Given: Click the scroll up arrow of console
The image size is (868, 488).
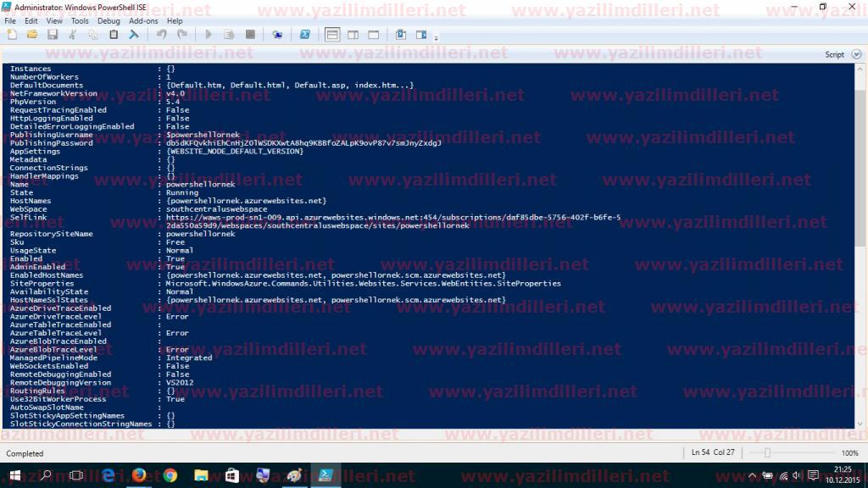Looking at the screenshot, I should [860, 69].
